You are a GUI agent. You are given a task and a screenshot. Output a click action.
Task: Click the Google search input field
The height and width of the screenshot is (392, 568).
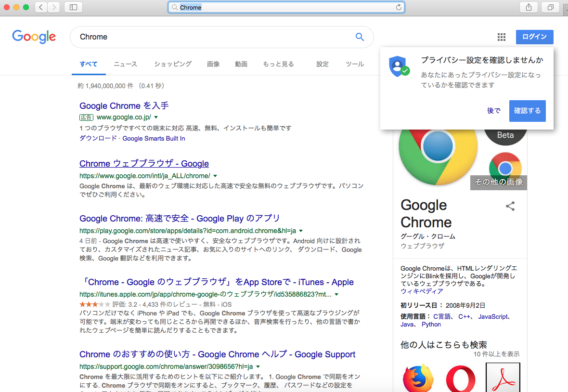pos(212,37)
